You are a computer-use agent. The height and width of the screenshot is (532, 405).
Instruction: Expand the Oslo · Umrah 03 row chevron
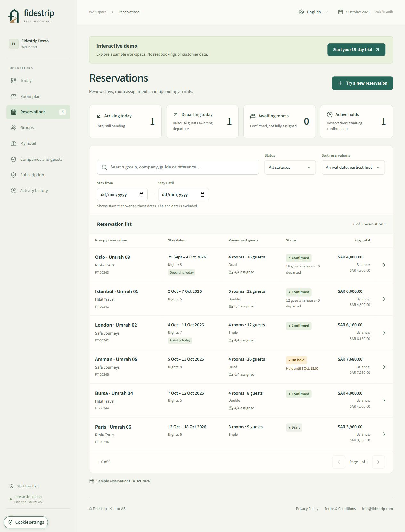[x=384, y=265]
